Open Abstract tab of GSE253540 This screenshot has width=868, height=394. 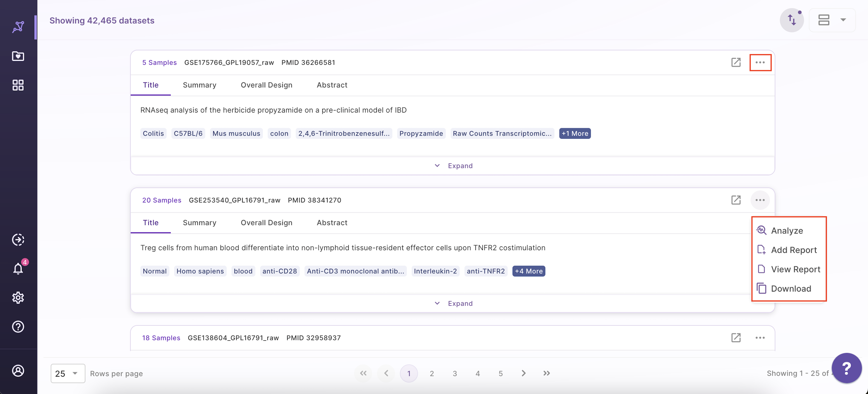pyautogui.click(x=332, y=222)
